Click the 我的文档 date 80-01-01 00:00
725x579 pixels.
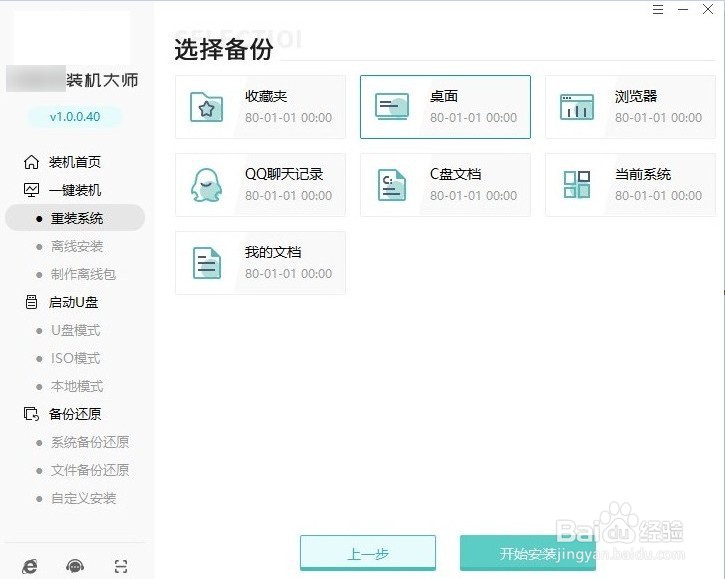click(289, 274)
